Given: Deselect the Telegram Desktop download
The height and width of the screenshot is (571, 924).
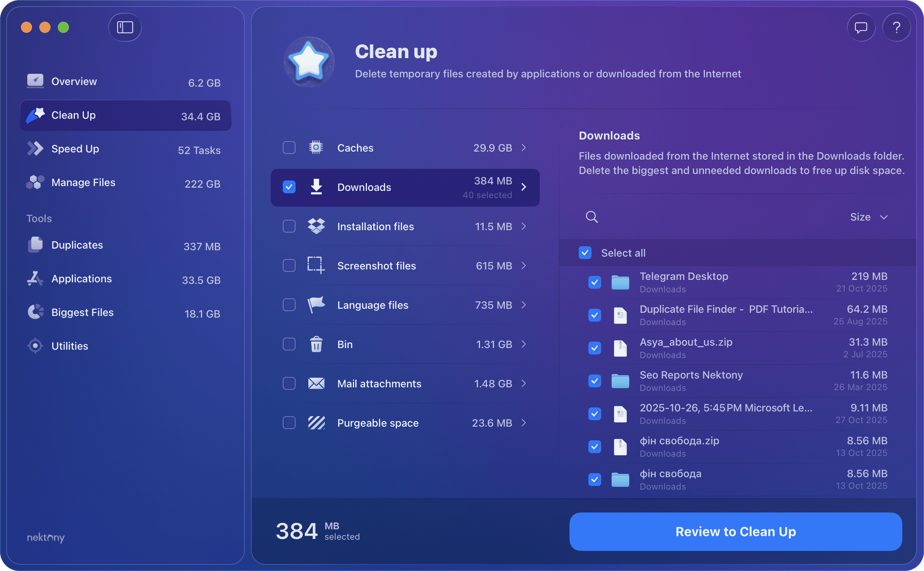Looking at the screenshot, I should pyautogui.click(x=595, y=282).
